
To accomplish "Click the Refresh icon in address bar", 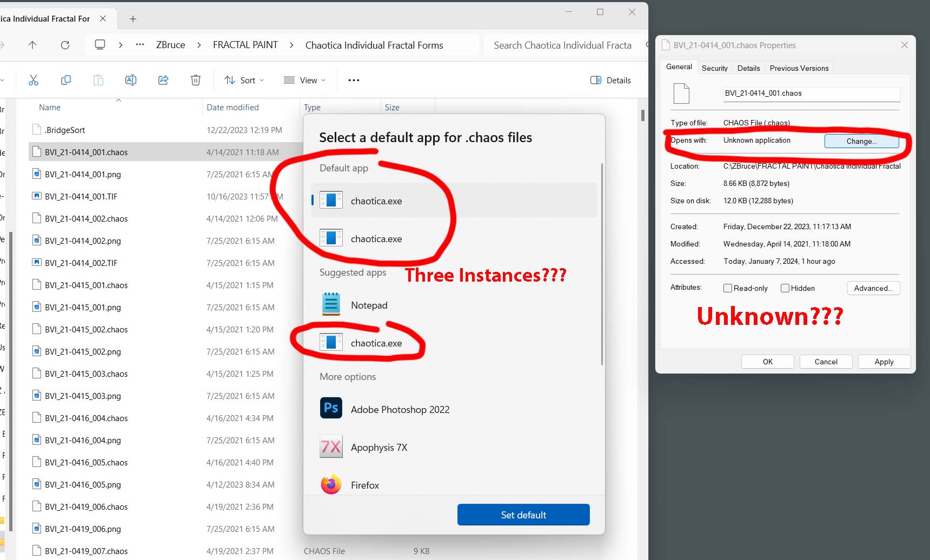I will (x=65, y=45).
